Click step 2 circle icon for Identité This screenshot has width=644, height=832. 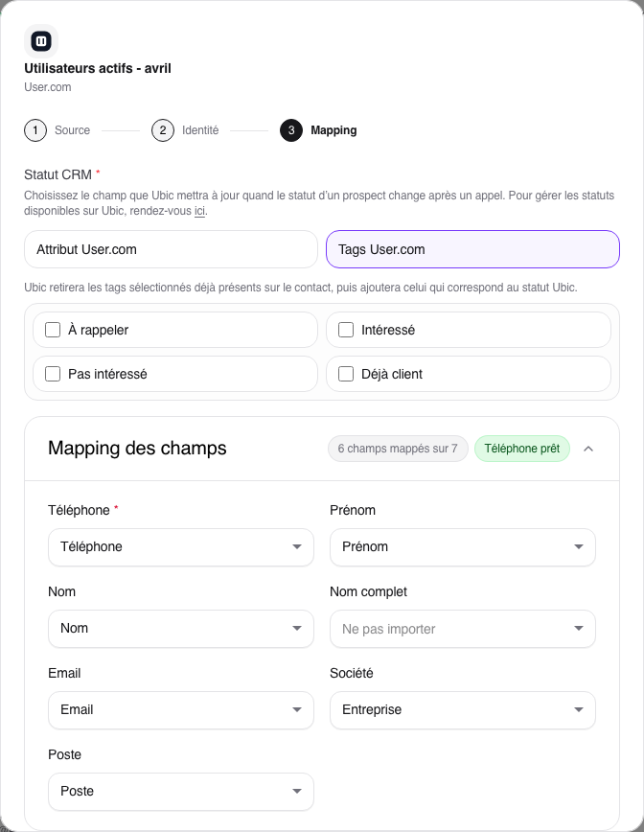pyautogui.click(x=163, y=130)
